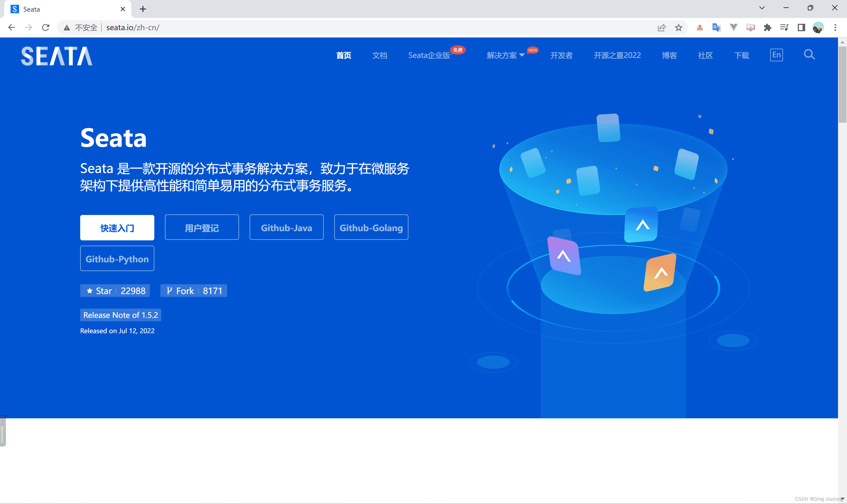Click the 快速入门 button
The image size is (847, 504).
(117, 228)
